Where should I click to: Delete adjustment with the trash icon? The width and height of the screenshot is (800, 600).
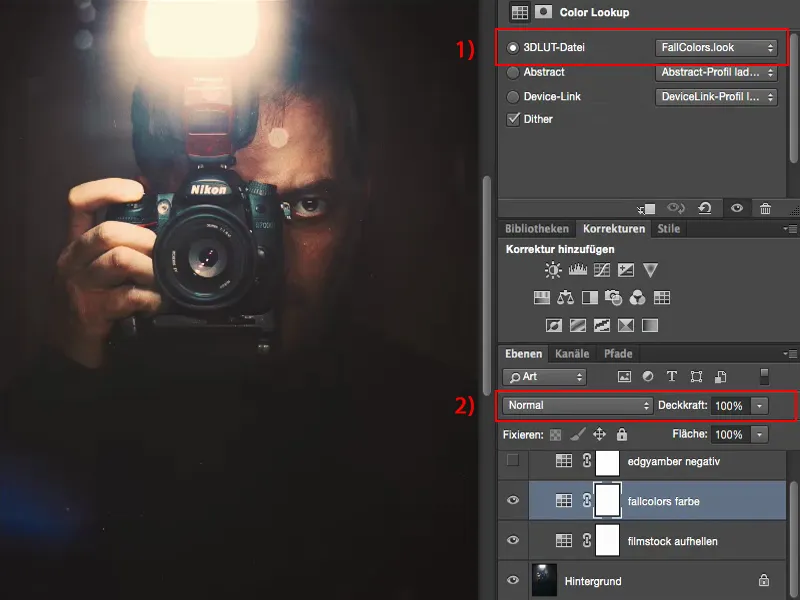[765, 208]
